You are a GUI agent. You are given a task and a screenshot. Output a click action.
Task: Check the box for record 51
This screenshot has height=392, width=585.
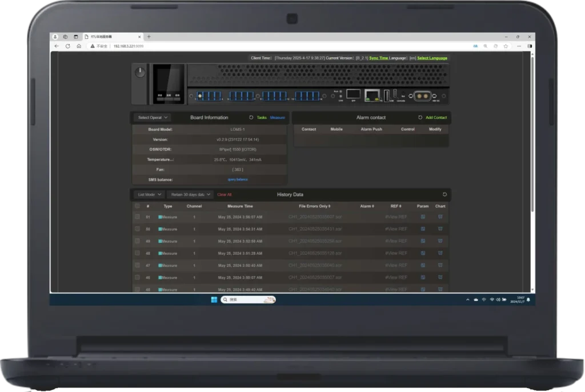[x=137, y=217]
